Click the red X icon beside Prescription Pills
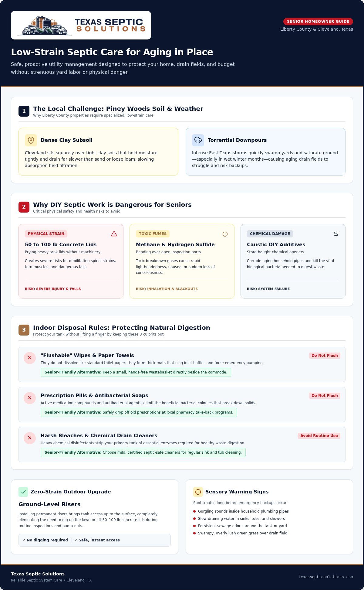364x590 pixels. click(30, 398)
